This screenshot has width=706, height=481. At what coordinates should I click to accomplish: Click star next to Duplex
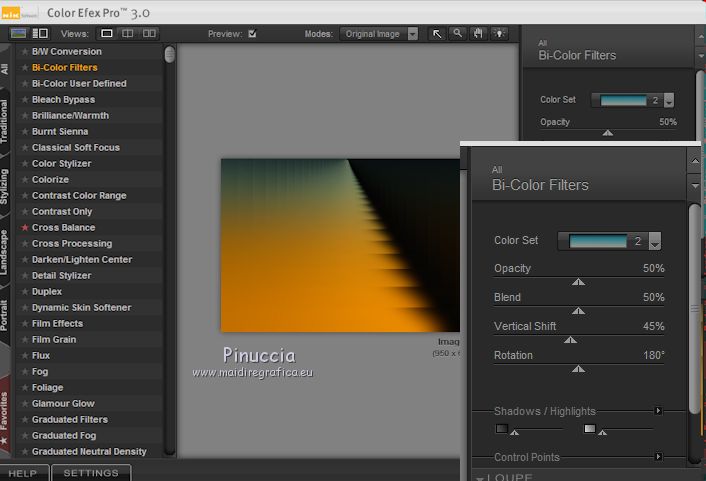pyautogui.click(x=25, y=291)
